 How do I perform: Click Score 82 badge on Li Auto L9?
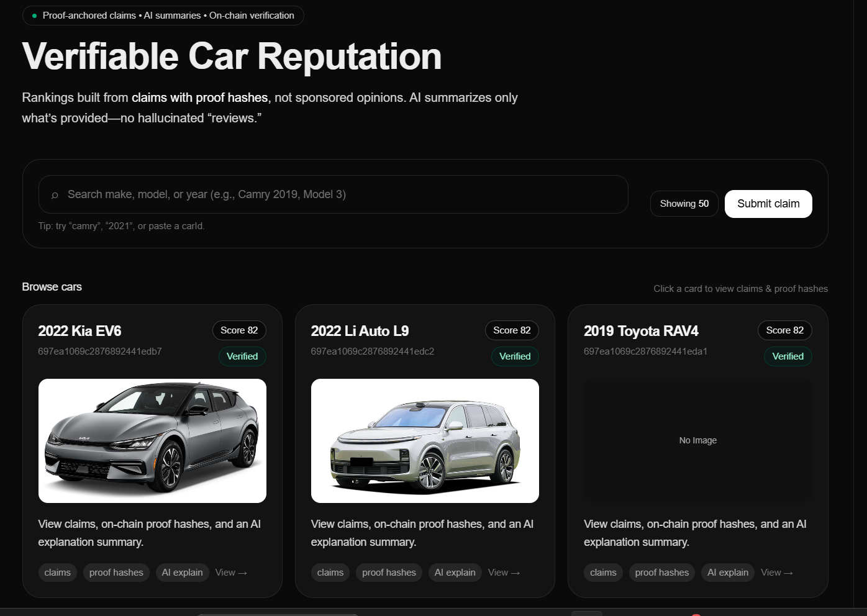[512, 330]
